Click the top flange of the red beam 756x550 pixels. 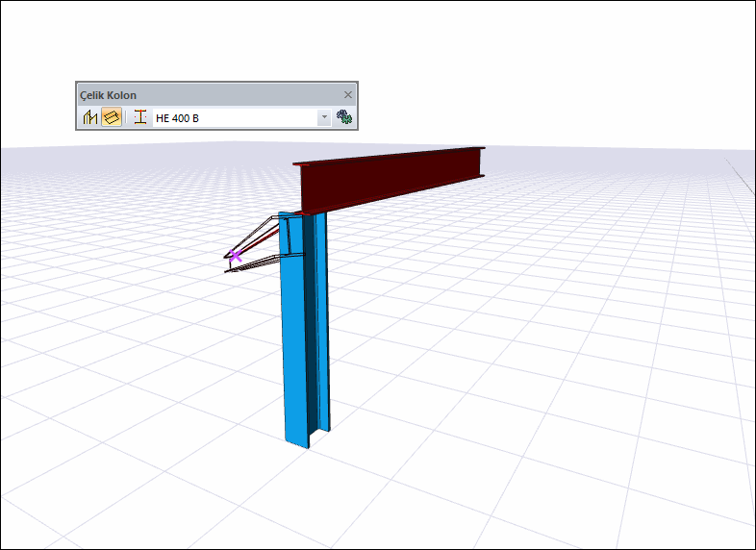389,155
